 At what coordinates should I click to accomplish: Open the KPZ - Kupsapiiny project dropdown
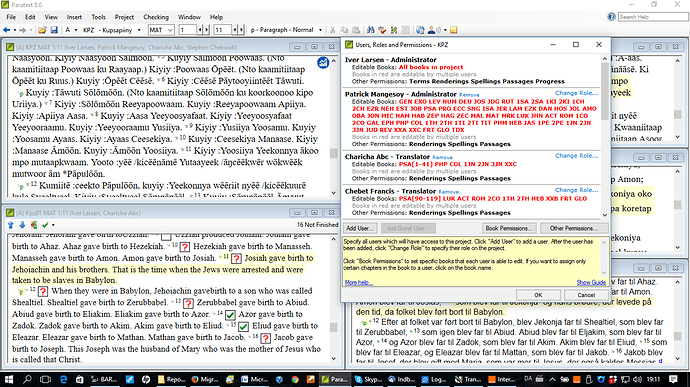[139, 30]
